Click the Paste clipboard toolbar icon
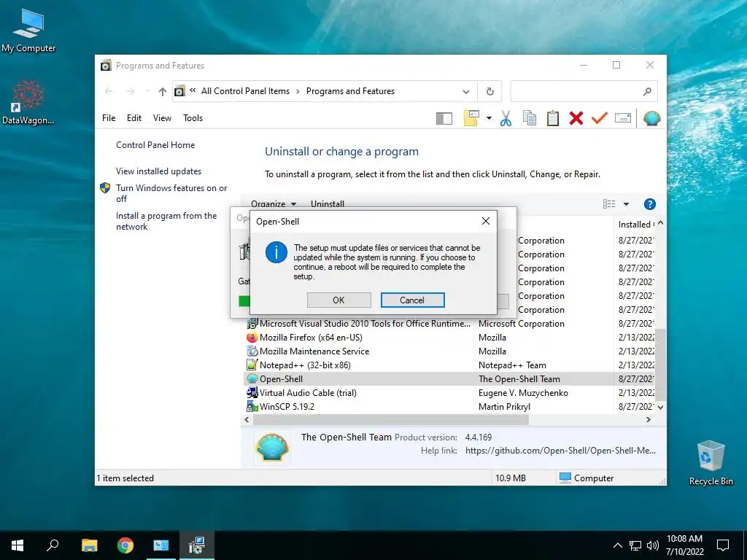747x560 pixels. pos(553,118)
